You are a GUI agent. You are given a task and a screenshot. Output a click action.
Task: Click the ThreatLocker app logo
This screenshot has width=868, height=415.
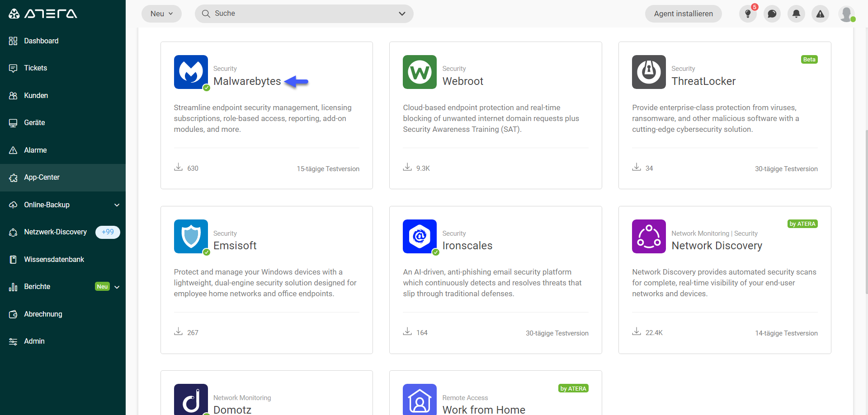click(649, 72)
